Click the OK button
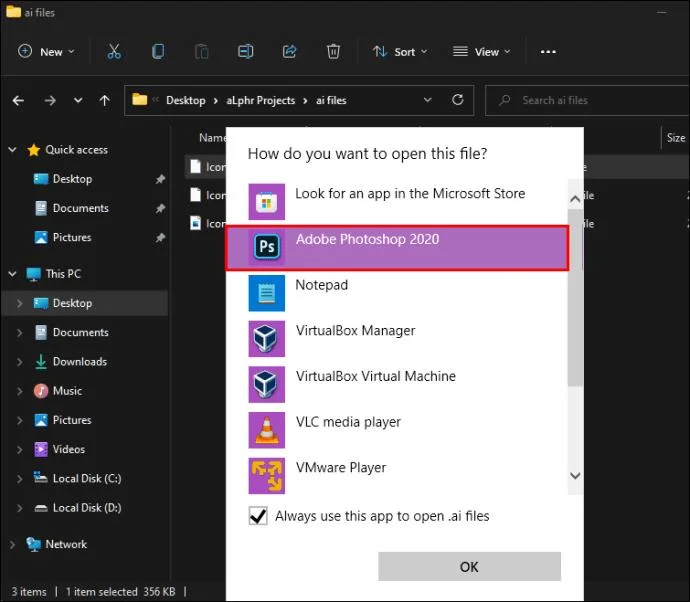This screenshot has width=690, height=602. tap(469, 567)
